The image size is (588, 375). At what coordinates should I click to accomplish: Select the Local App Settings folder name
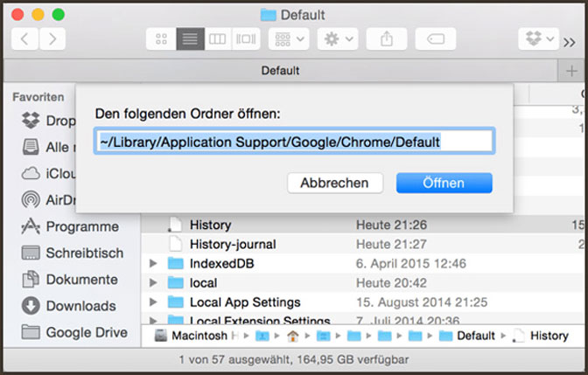pos(245,302)
